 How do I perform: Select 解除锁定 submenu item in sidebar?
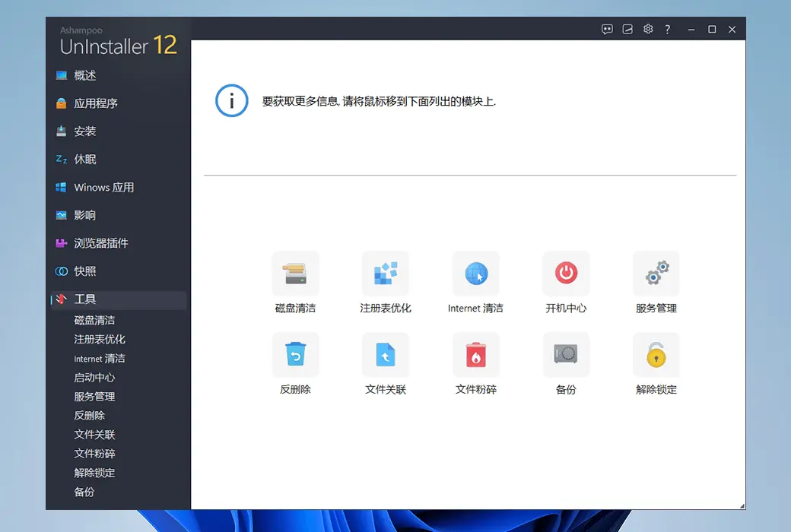94,473
